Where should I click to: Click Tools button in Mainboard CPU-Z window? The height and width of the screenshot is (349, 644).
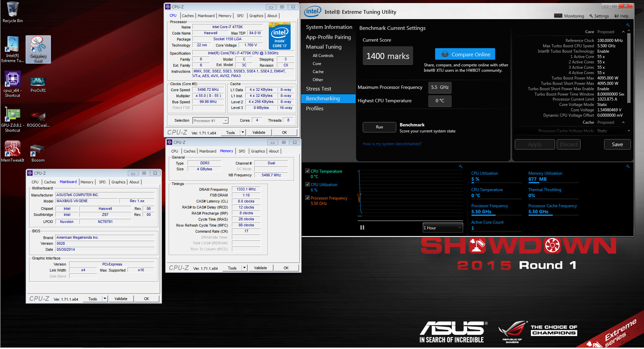93,299
